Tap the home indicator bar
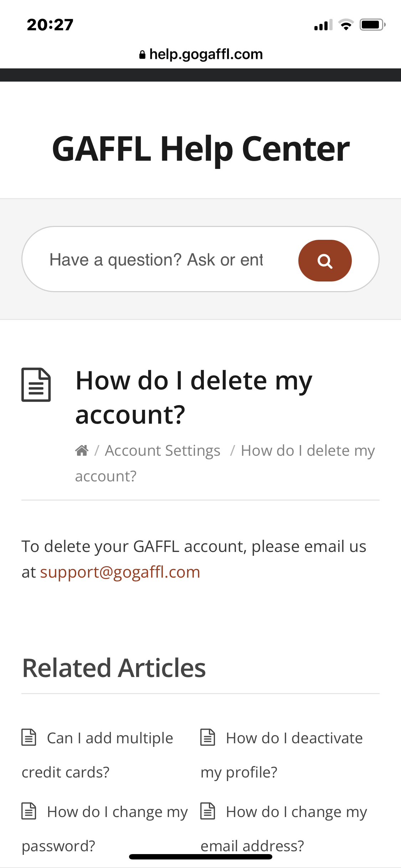Screen dimensions: 401x868 (201, 857)
